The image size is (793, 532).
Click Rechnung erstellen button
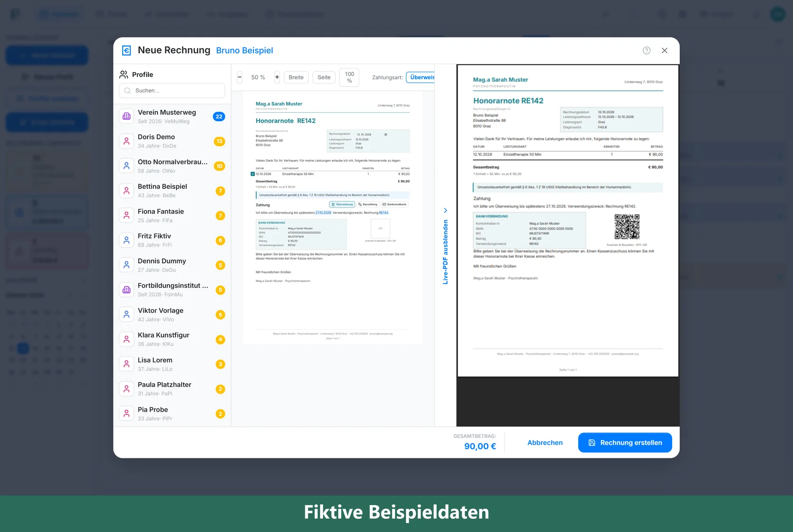(625, 442)
